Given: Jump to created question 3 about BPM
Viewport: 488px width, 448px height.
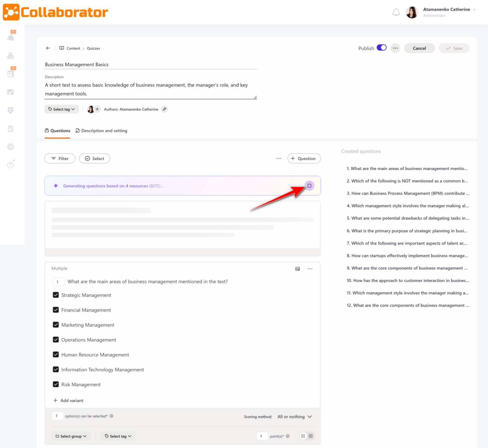Looking at the screenshot, I should [x=408, y=193].
